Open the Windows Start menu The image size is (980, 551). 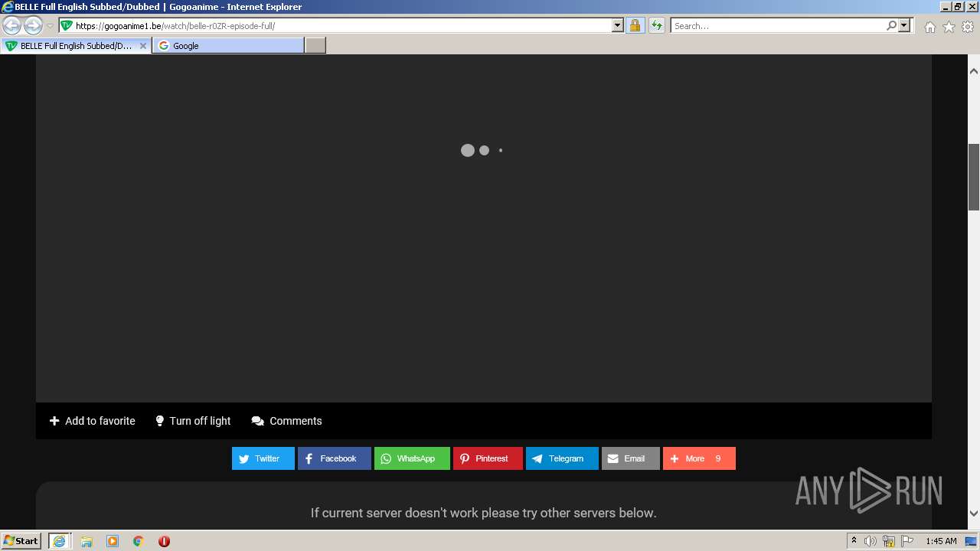click(21, 541)
